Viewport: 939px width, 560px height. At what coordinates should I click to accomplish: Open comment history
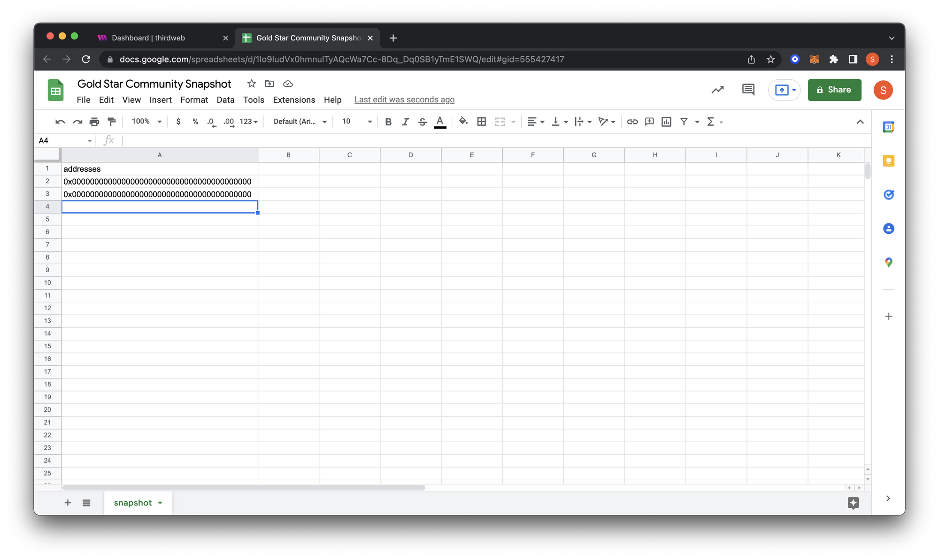tap(748, 90)
